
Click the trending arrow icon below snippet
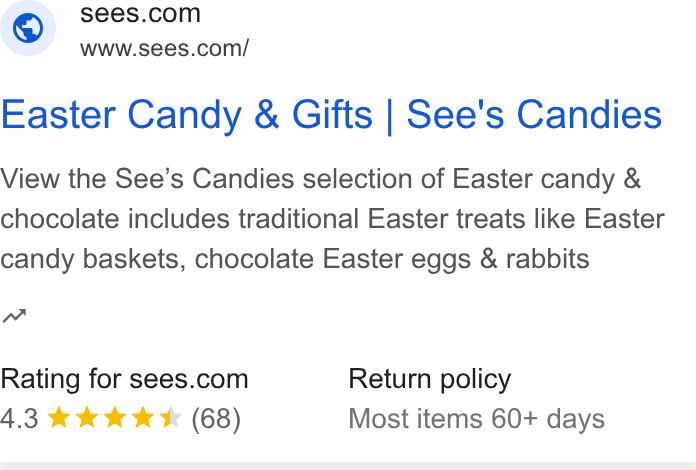[14, 316]
